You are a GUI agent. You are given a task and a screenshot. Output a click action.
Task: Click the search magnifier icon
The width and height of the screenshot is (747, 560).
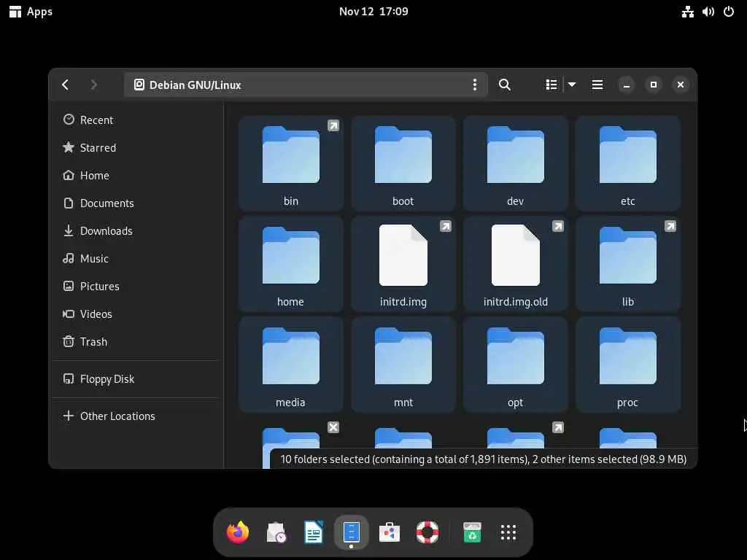(x=505, y=85)
